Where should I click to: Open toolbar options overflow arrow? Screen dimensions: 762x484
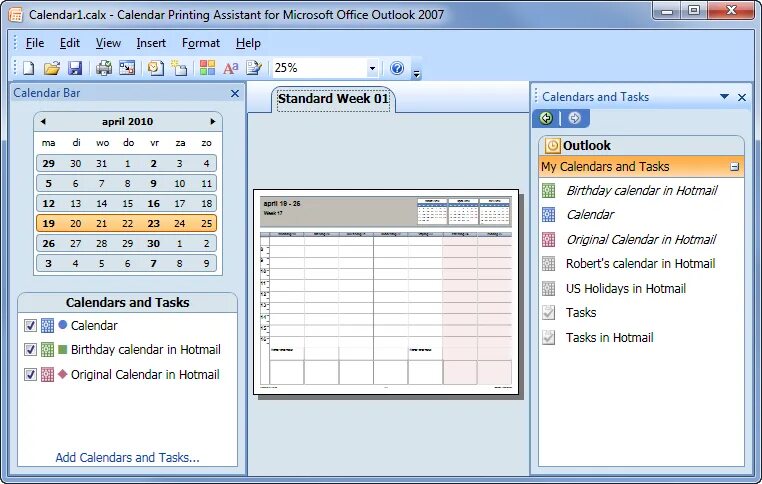point(416,74)
